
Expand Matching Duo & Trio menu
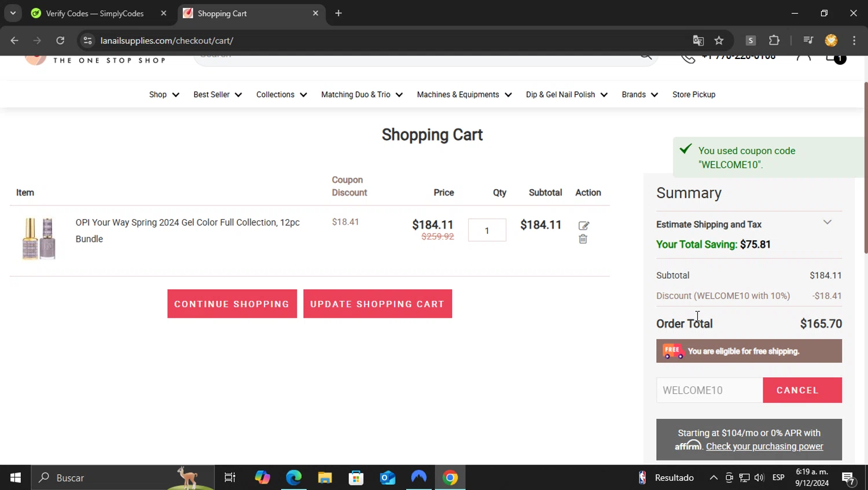362,95
